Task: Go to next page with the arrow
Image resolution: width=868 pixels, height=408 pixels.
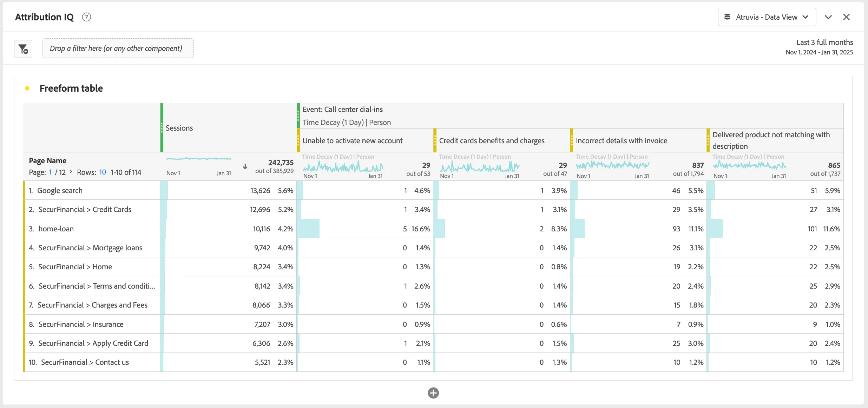Action: click(71, 172)
